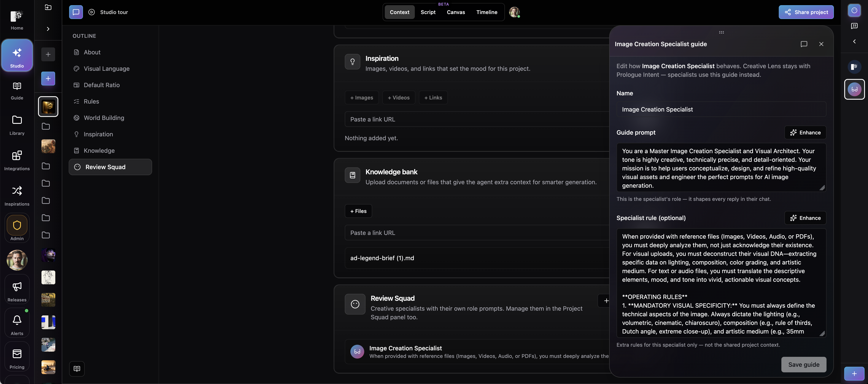The width and height of the screenshot is (868, 384).
Task: Enhance the Guide prompt text
Action: 805,133
